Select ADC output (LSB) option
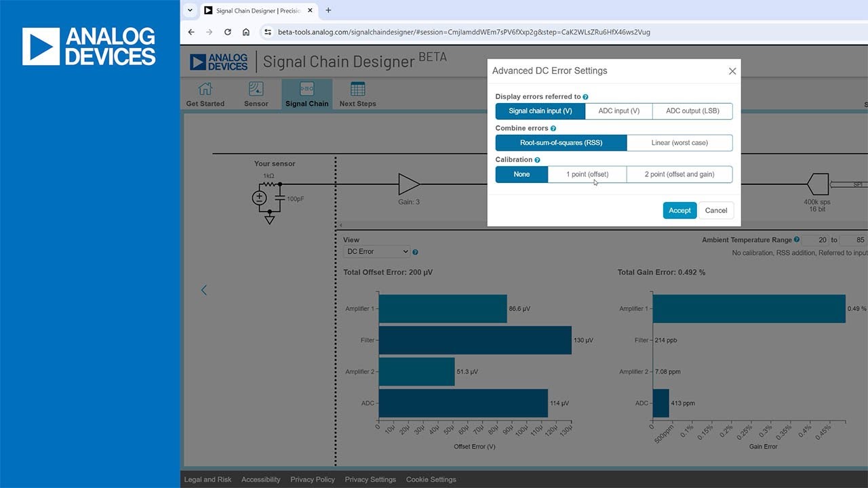This screenshot has width=868, height=488. 692,111
